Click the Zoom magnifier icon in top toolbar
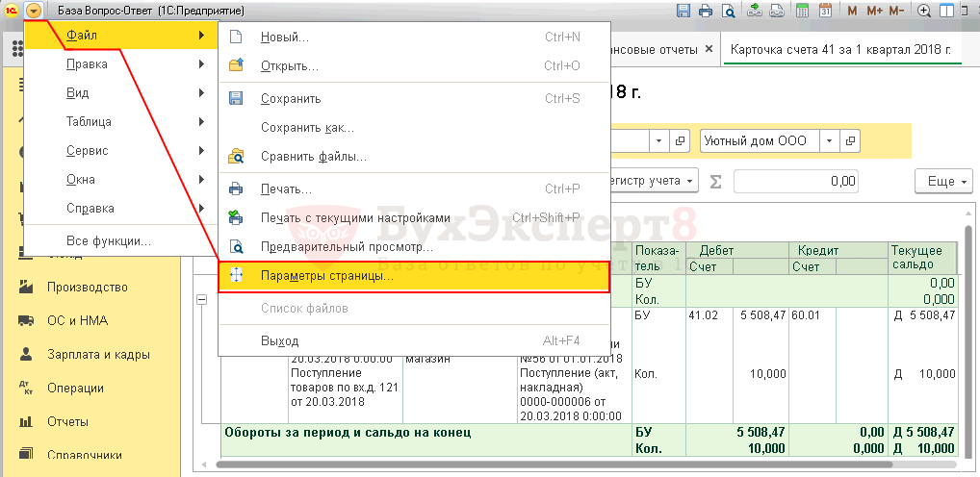This screenshot has height=477, width=980. (924, 10)
